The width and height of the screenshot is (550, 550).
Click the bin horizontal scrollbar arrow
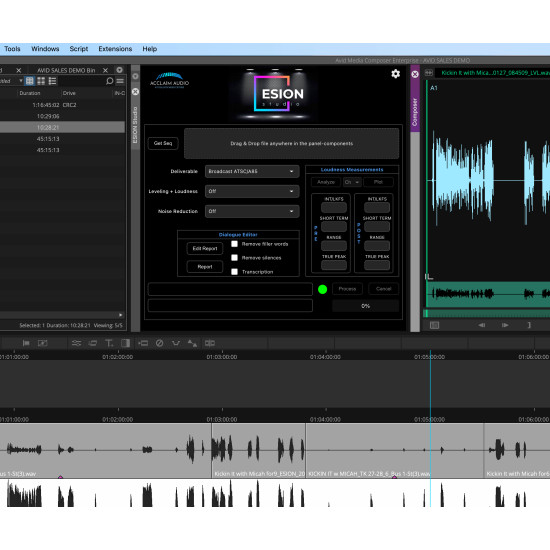[x=120, y=315]
